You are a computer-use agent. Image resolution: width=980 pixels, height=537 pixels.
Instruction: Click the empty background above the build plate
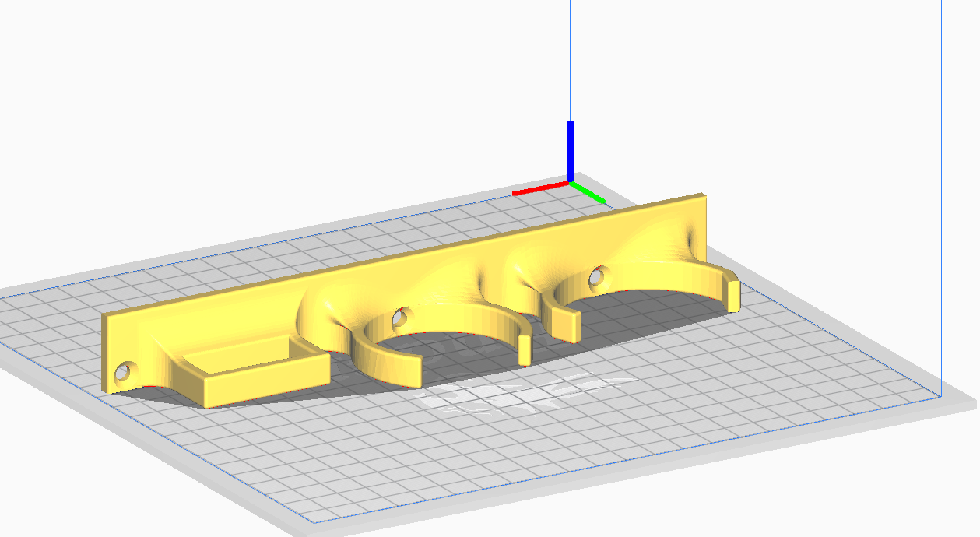195,117
